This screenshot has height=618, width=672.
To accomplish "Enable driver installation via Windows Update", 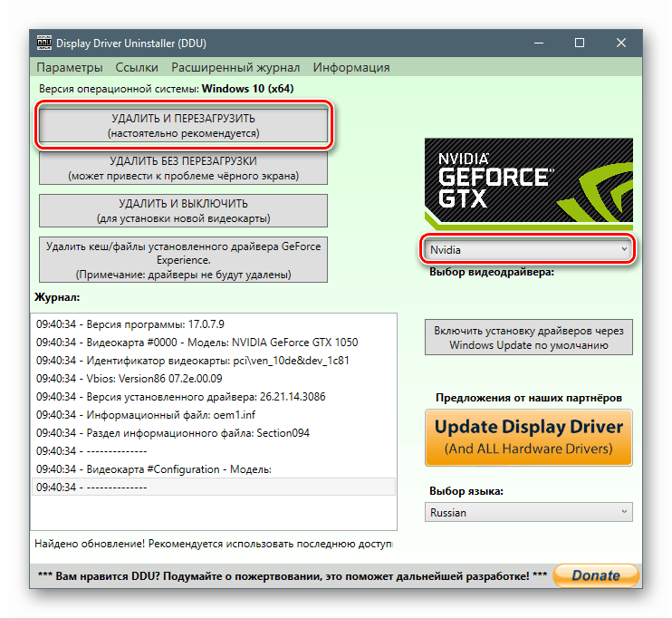I will [529, 338].
